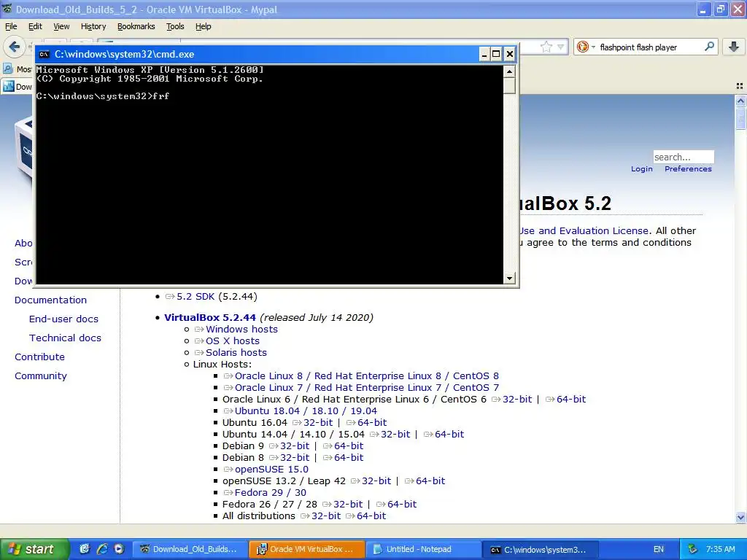Viewport: 747px width, 560px height.
Task: Open the address bar history dropdown arrow
Action: click(561, 47)
